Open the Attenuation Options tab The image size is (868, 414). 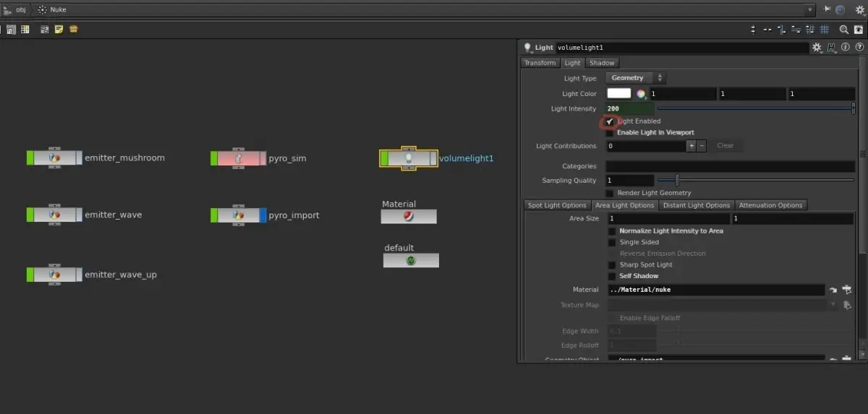coord(770,205)
